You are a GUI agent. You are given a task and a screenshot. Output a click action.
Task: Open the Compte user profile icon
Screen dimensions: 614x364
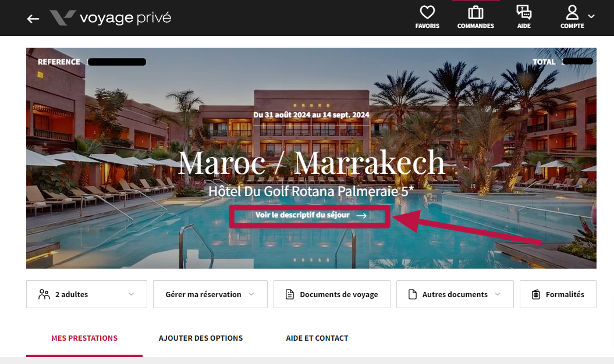point(572,12)
